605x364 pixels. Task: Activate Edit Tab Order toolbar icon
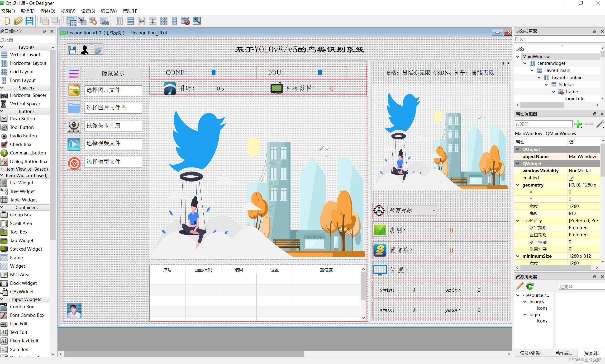tap(104, 21)
